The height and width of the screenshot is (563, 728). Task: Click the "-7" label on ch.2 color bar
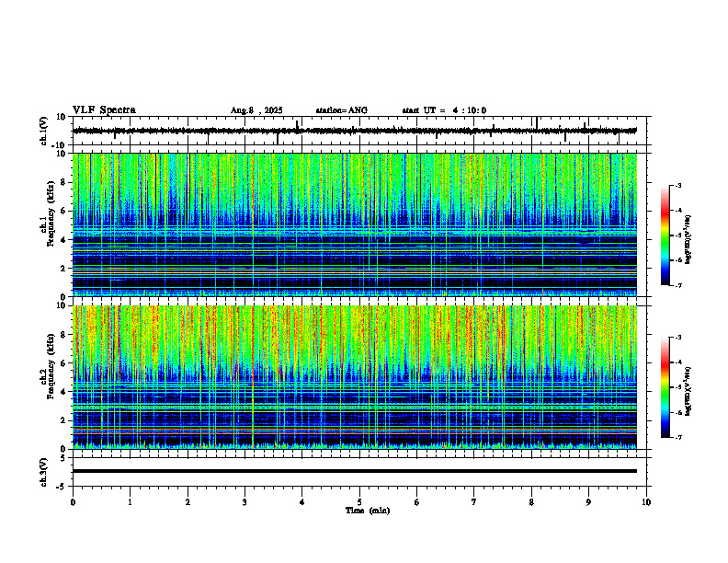click(678, 437)
